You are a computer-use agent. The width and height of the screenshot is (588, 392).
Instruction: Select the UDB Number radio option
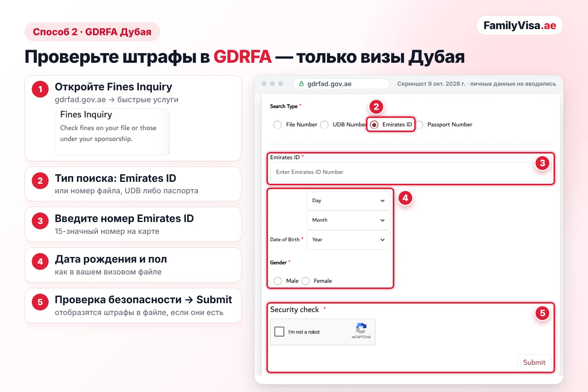(324, 125)
